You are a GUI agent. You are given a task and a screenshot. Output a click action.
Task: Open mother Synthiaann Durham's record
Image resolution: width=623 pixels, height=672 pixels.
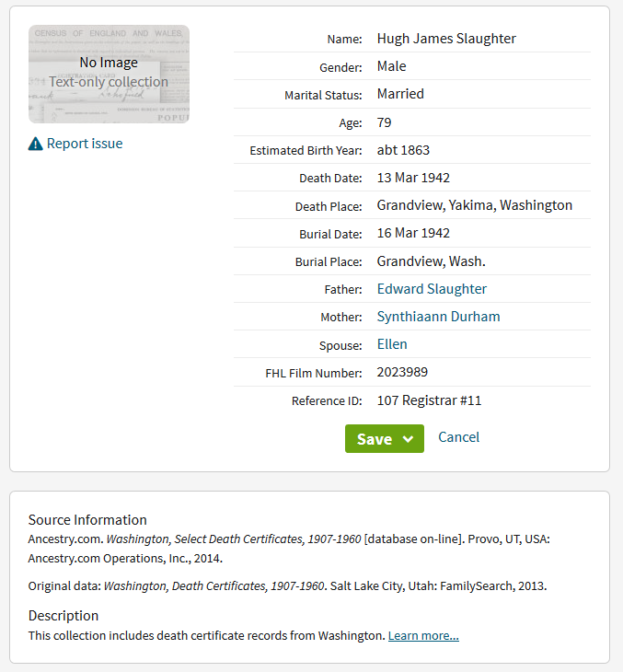pyautogui.click(x=438, y=317)
